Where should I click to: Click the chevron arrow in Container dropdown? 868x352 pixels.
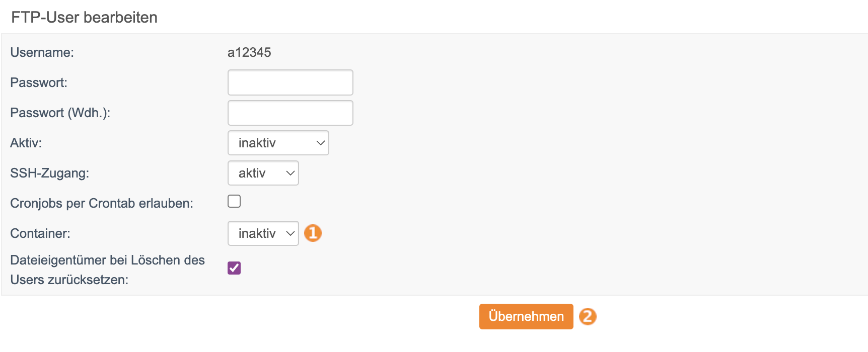click(x=290, y=233)
